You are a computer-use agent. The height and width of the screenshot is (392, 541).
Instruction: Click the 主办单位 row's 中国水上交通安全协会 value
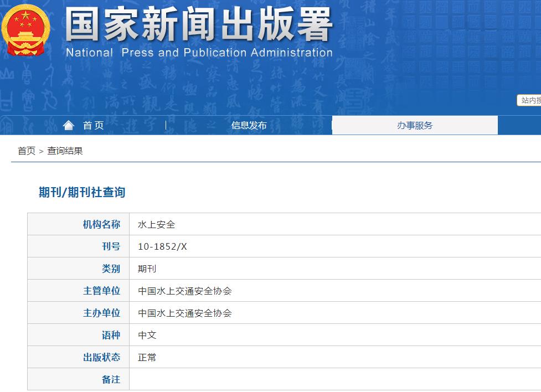coord(185,313)
